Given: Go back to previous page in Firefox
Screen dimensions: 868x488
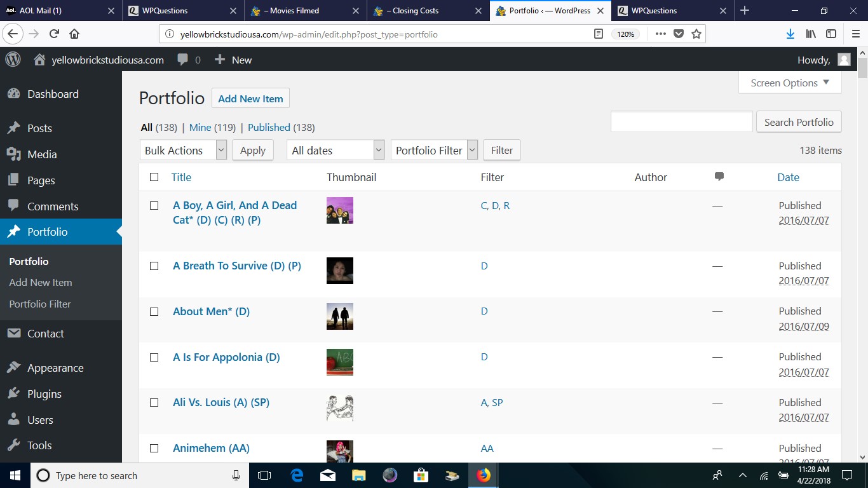Looking at the screenshot, I should [13, 34].
